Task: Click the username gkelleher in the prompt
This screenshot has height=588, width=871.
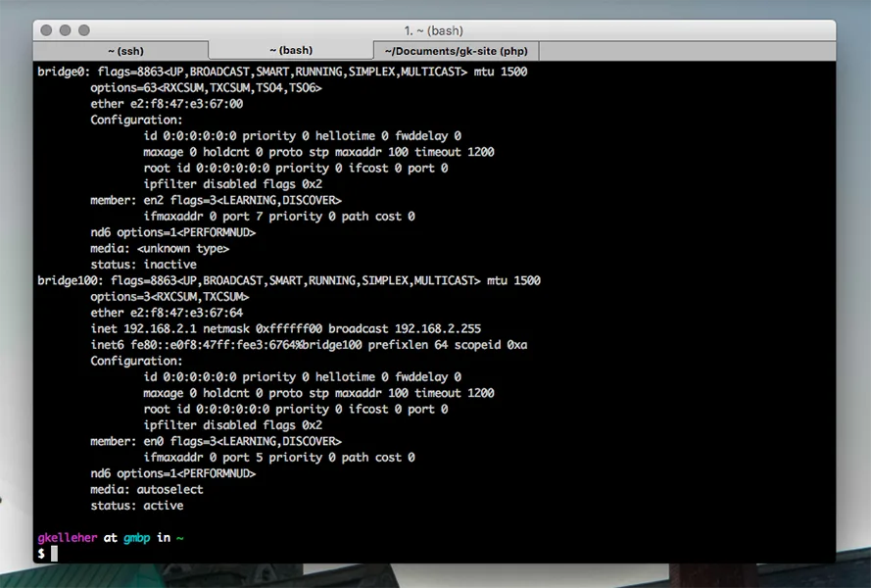Action: click(67, 538)
